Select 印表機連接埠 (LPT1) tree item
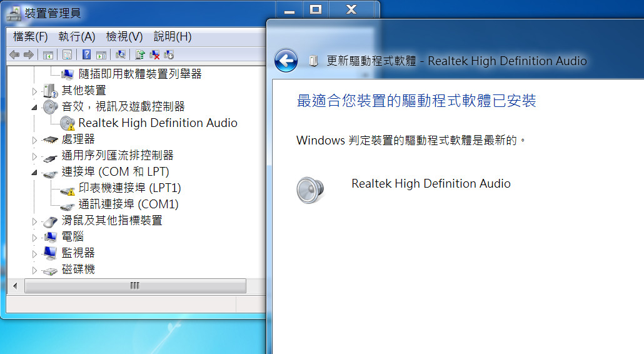This screenshot has height=354, width=644. click(x=130, y=188)
